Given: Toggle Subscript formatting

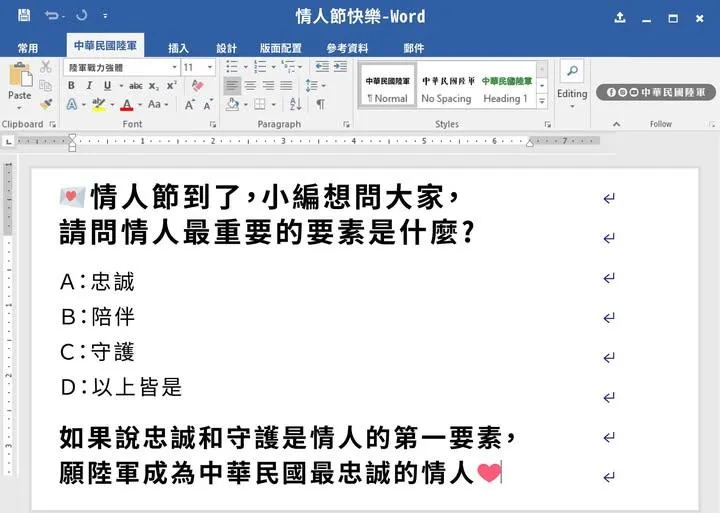Looking at the screenshot, I should (154, 86).
